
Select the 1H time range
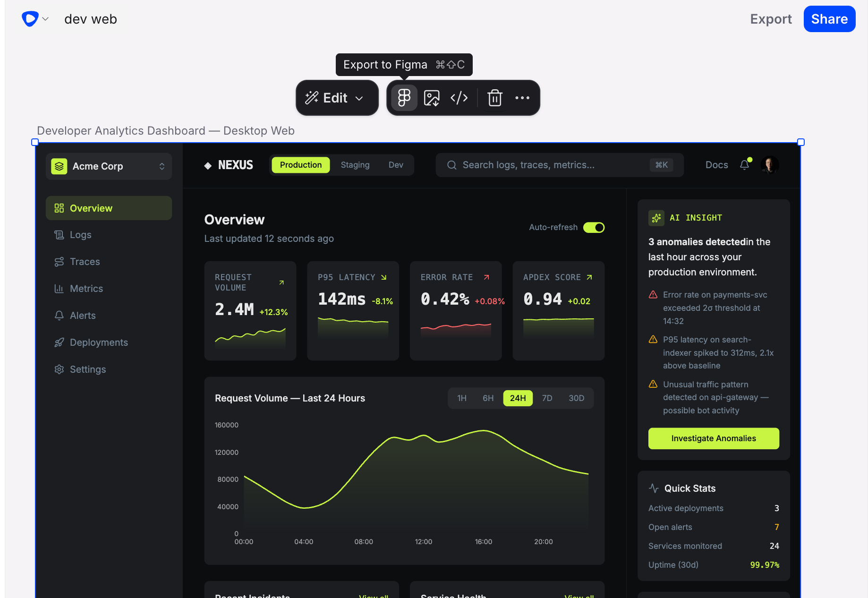(x=462, y=398)
